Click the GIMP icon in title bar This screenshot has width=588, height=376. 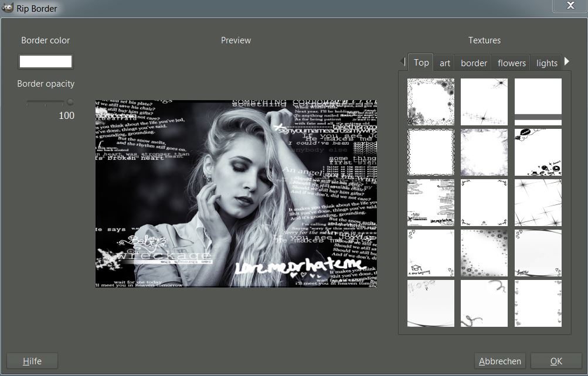click(x=8, y=8)
